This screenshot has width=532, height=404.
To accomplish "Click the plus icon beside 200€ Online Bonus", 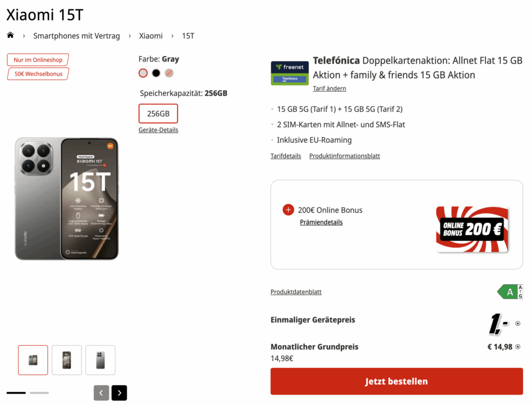I will (288, 209).
